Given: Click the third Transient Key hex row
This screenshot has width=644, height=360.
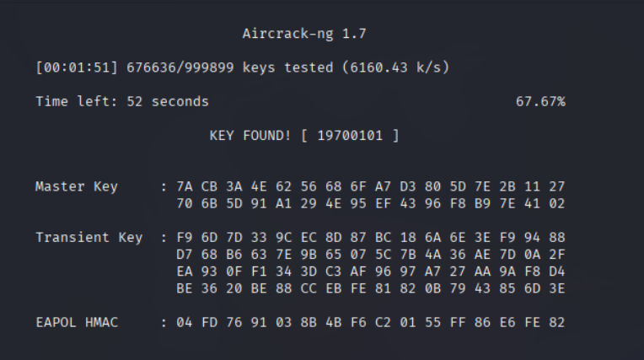Looking at the screenshot, I should (370, 271).
